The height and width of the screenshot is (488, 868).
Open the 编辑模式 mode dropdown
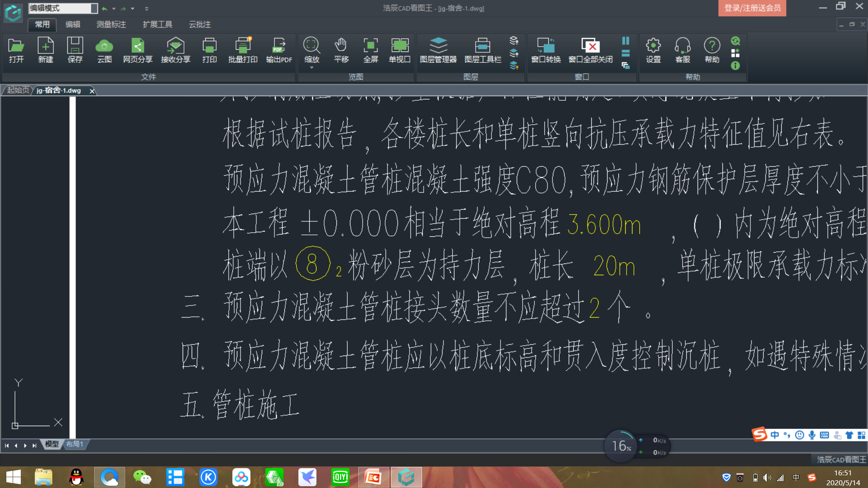pos(94,8)
